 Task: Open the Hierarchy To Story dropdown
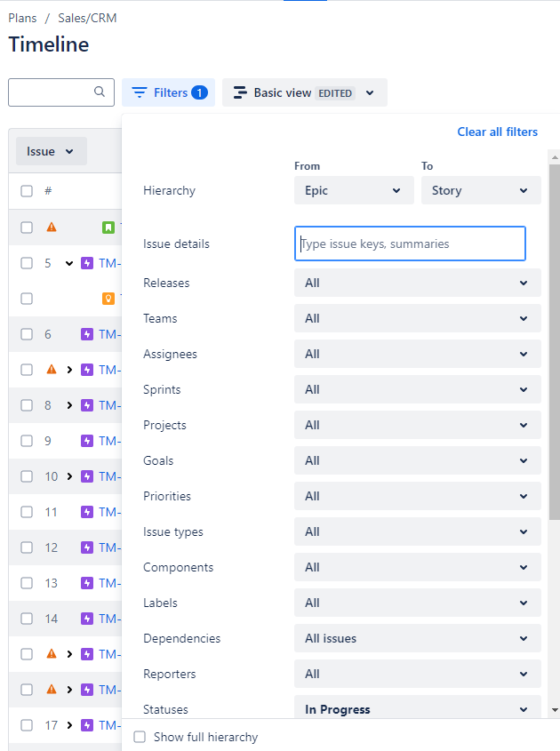(481, 190)
